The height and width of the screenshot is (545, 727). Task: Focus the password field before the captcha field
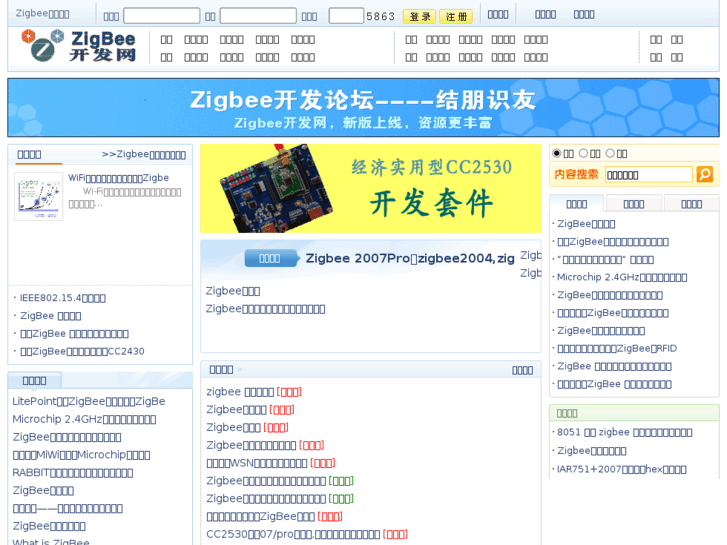[258, 16]
